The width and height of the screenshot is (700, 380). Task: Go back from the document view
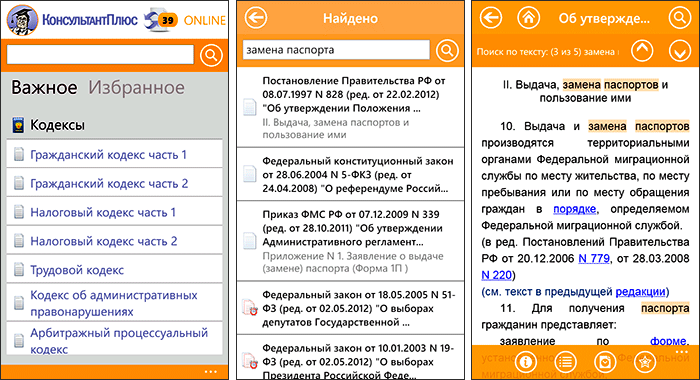pyautogui.click(x=491, y=18)
